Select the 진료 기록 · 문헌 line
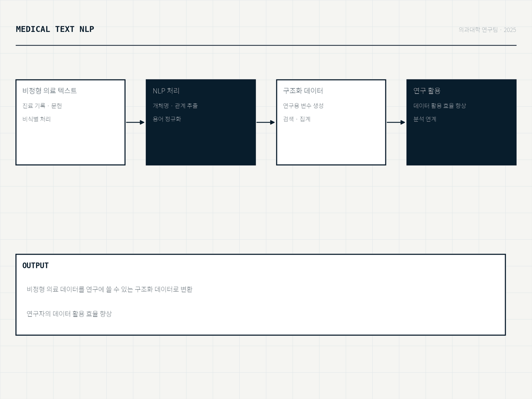The height and width of the screenshot is (399, 532). point(42,106)
